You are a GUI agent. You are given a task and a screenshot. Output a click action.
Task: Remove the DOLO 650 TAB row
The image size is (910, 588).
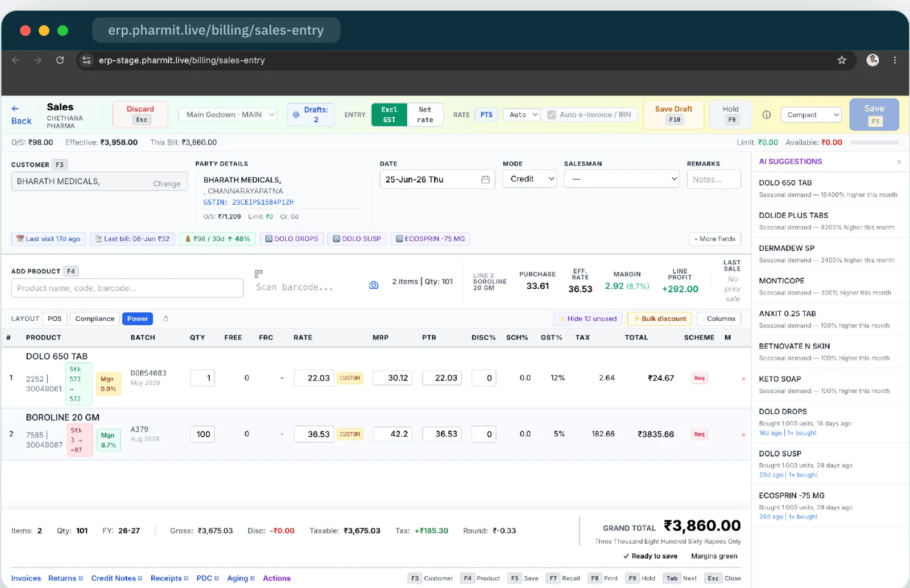[743, 379]
